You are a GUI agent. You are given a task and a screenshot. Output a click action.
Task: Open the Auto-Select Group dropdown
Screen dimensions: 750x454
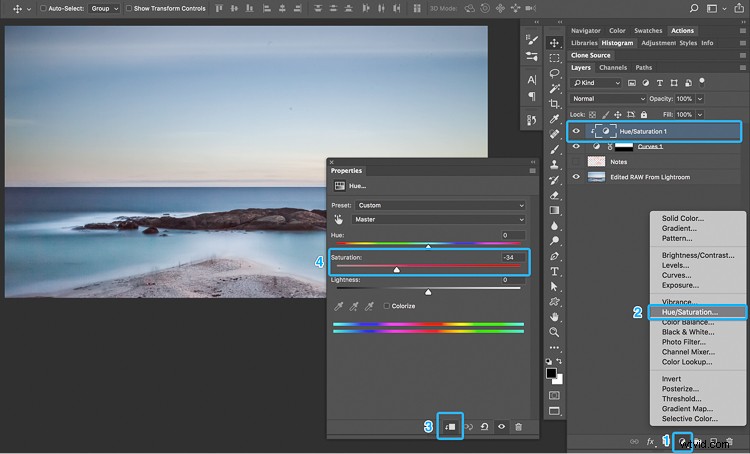tap(104, 8)
